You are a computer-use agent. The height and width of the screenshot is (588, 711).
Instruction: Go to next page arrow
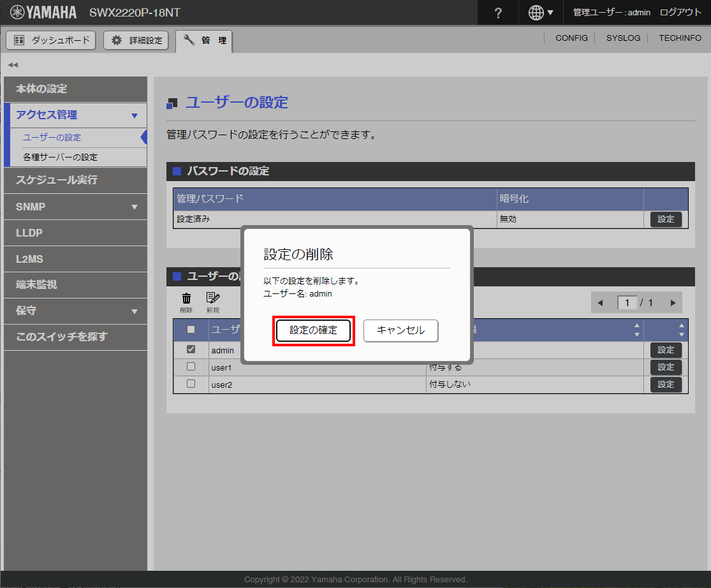[673, 303]
